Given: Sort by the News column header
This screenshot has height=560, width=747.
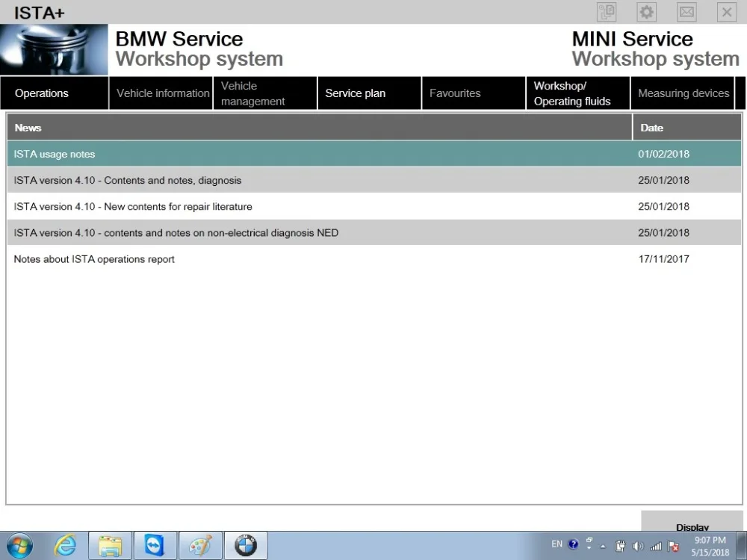Looking at the screenshot, I should 319,127.
